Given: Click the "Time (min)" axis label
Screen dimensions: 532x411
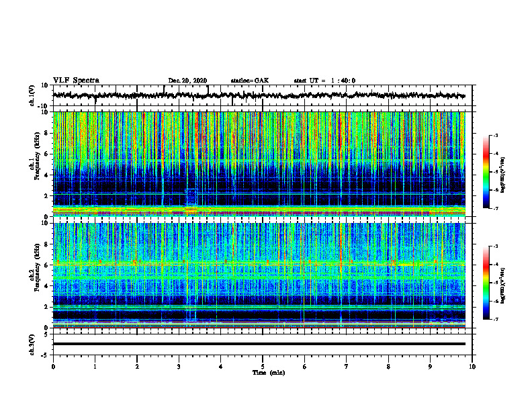Looking at the screenshot, I should point(269,373).
